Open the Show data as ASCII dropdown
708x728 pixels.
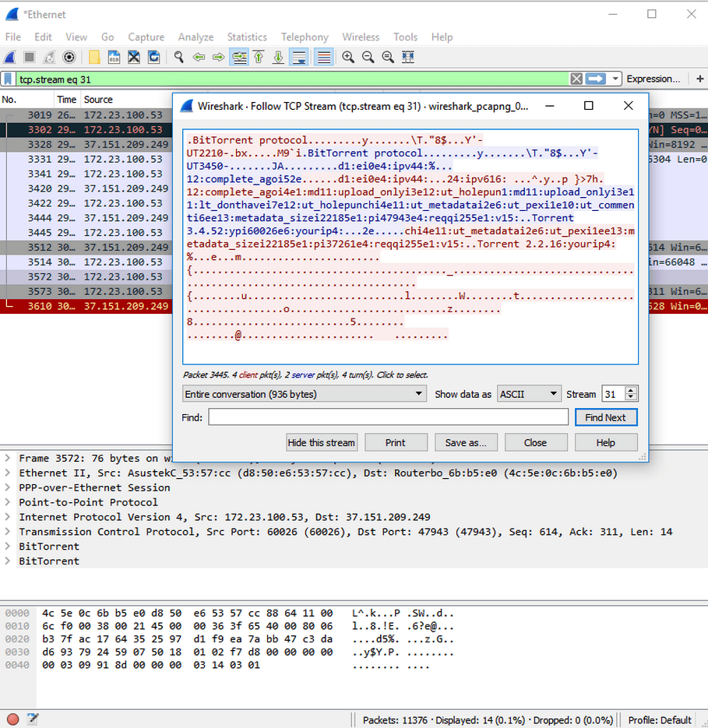coord(529,394)
